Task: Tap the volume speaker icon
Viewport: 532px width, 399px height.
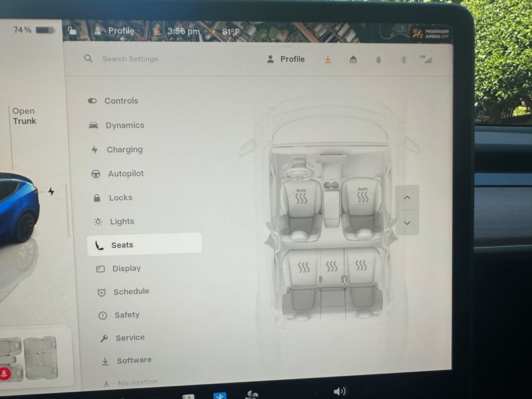Action: tap(339, 391)
